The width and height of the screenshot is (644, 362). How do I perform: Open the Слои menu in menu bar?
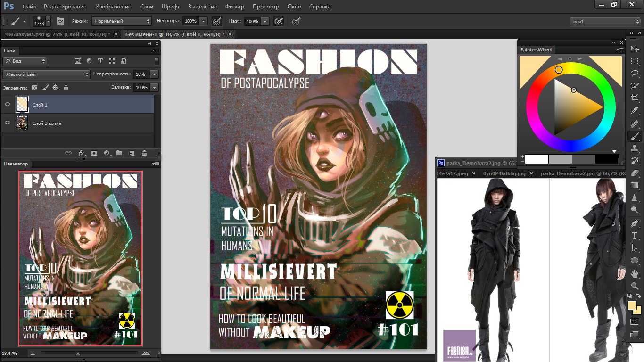pos(146,7)
